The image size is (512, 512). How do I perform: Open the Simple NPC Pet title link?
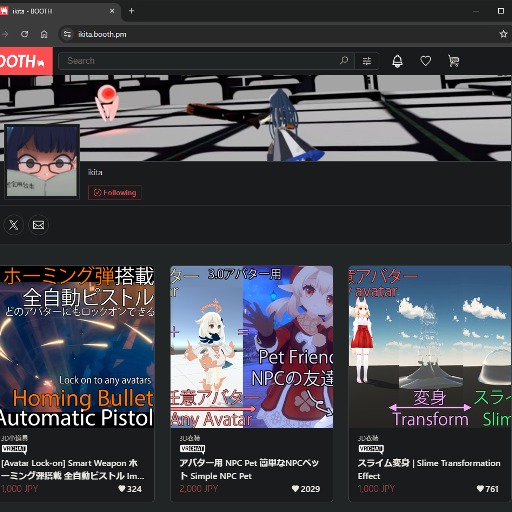(x=249, y=469)
